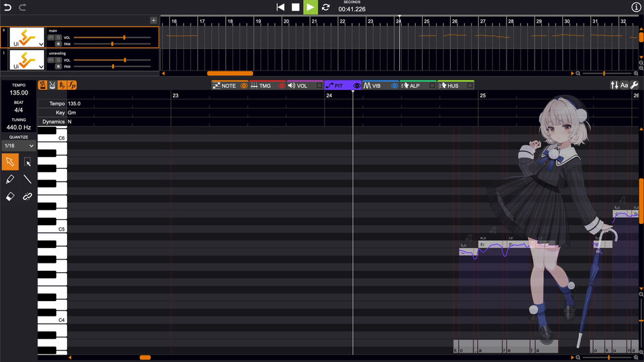Open the wrench settings tool
The image size is (644, 362).
click(x=635, y=85)
